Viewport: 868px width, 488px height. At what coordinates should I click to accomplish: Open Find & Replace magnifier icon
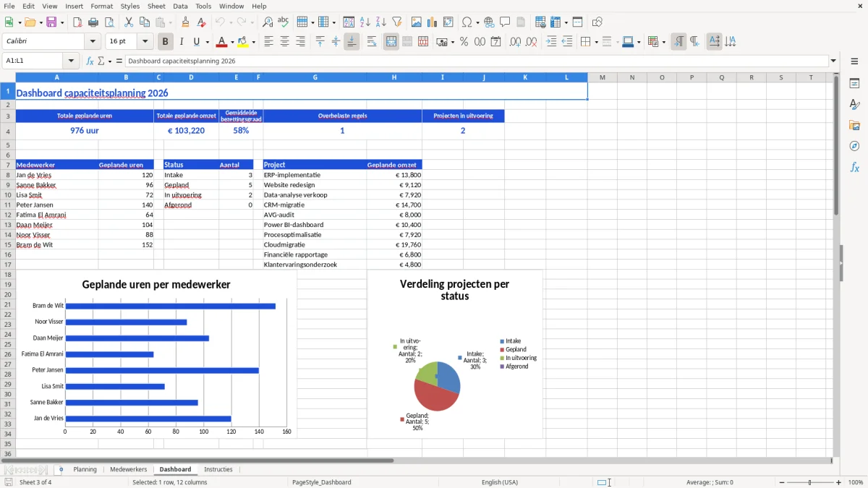click(268, 22)
